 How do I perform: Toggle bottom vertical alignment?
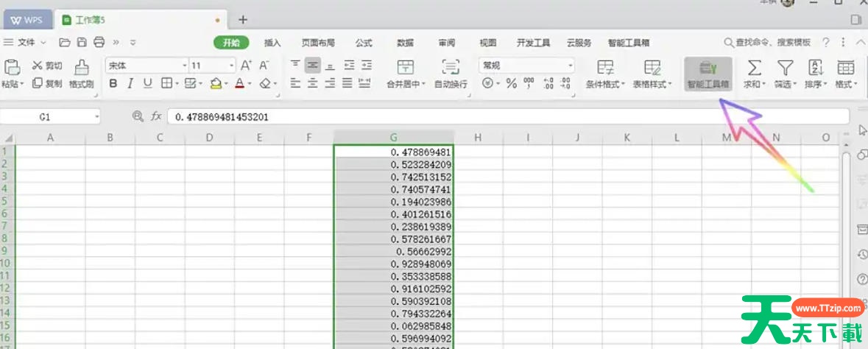(330, 66)
